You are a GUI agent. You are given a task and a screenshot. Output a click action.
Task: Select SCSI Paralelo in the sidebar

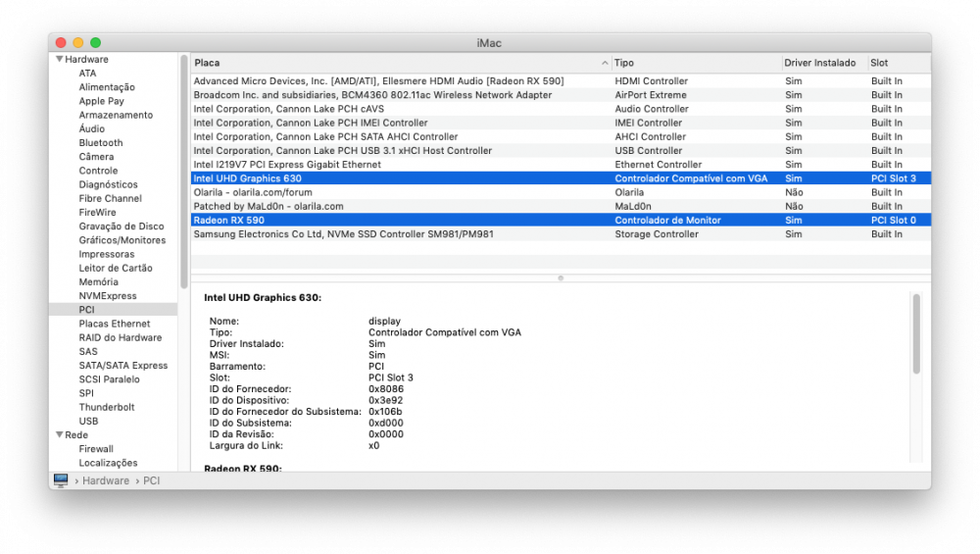tap(109, 378)
